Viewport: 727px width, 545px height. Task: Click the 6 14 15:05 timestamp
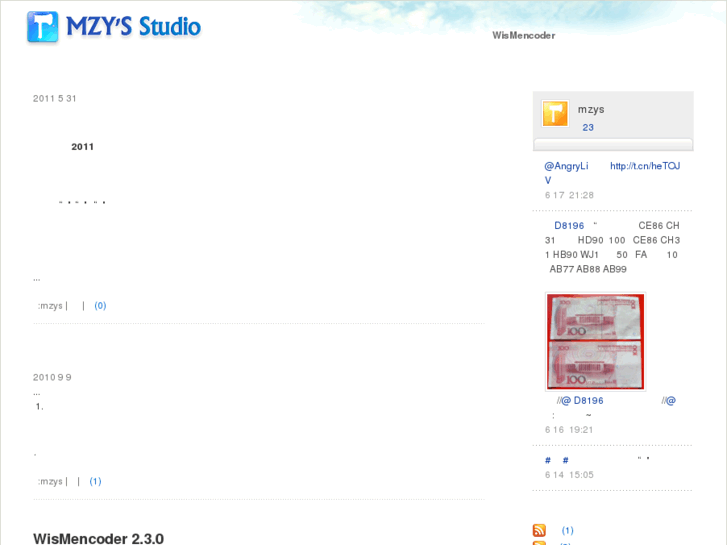[569, 475]
